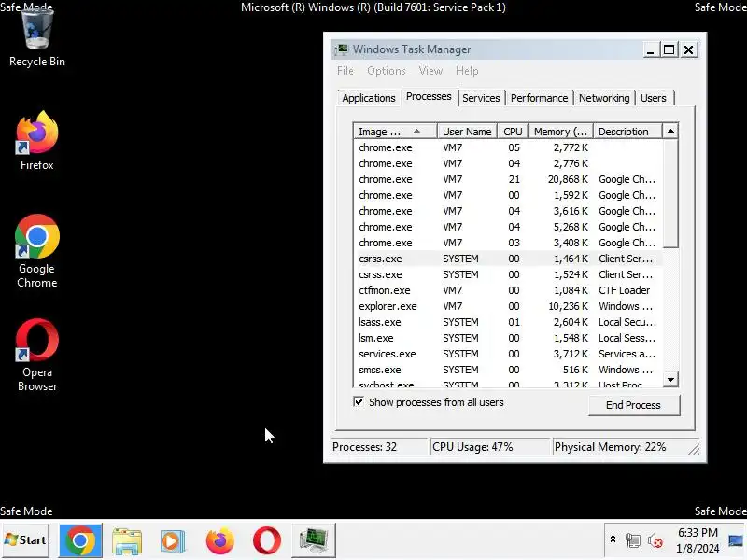Screen dimensions: 747x560
Task: Open the View menu
Action: pyautogui.click(x=430, y=71)
